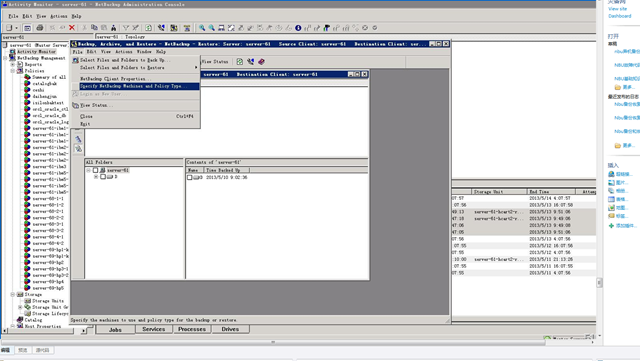The height and width of the screenshot is (361, 640).
Task: Select the server-69-hp5 policy
Action: [x=48, y=288]
